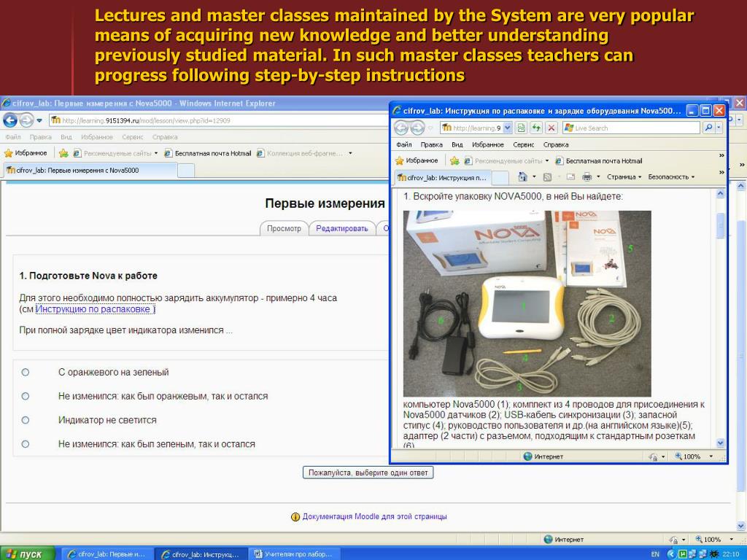Open the Home button dropdown arrow

533,176
